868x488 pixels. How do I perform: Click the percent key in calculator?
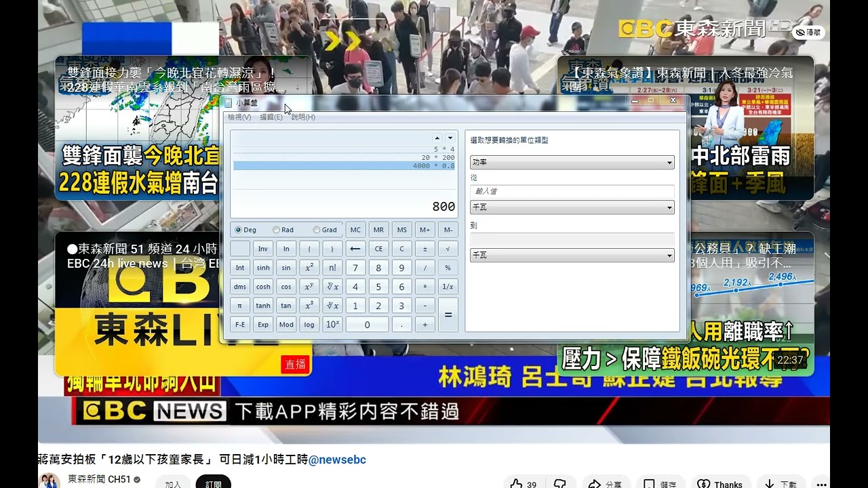point(448,268)
